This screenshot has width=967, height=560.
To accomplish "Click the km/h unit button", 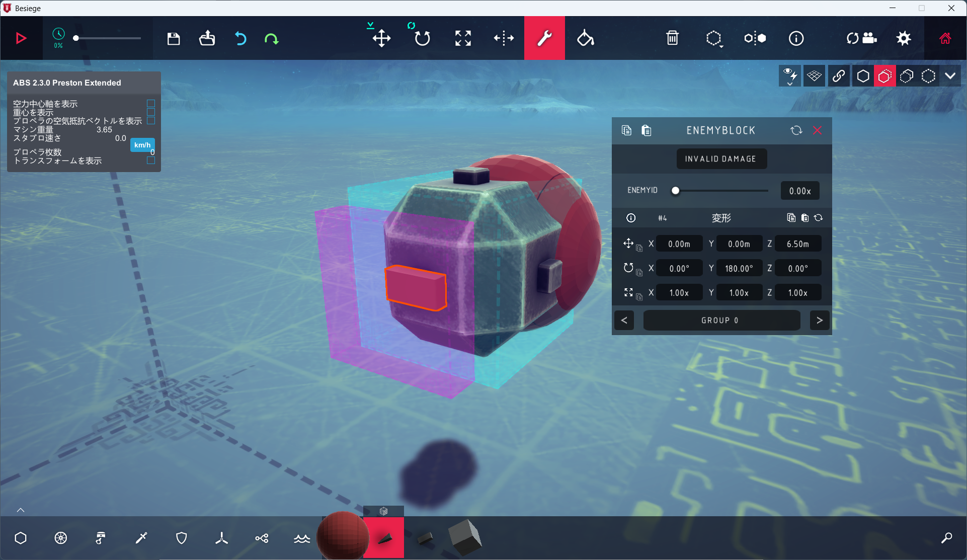I will pos(142,145).
